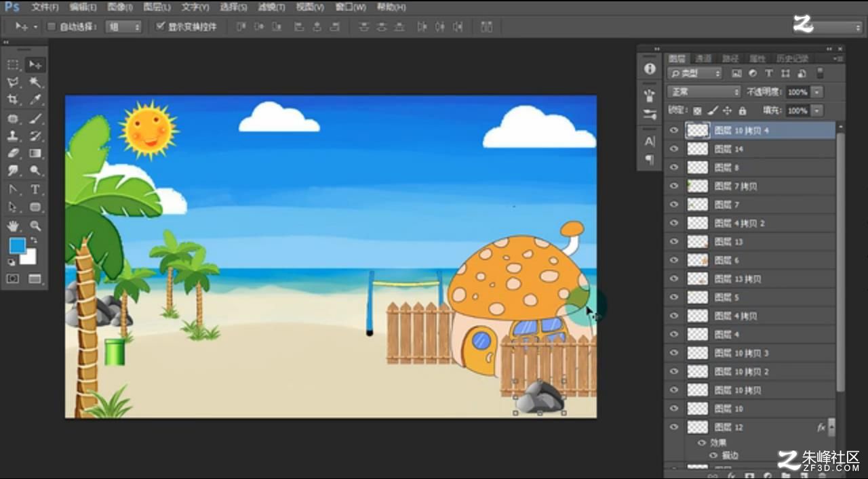Open the 图像(I) menu
Screen dimensions: 868x479
tap(120, 7)
